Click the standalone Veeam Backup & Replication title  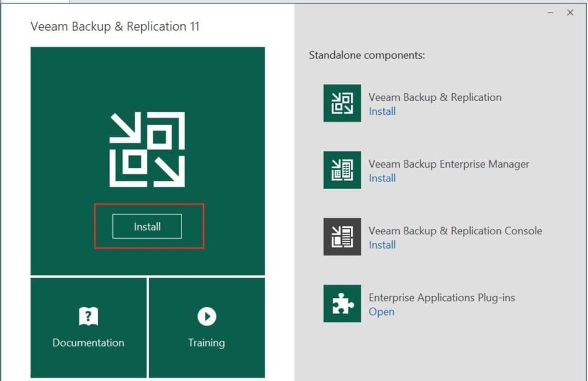click(x=435, y=97)
